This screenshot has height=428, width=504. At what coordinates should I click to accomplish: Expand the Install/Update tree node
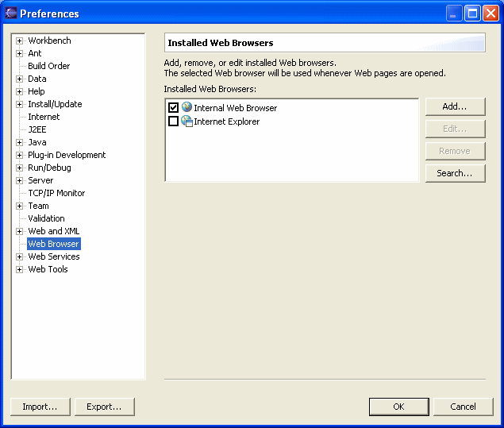click(19, 104)
